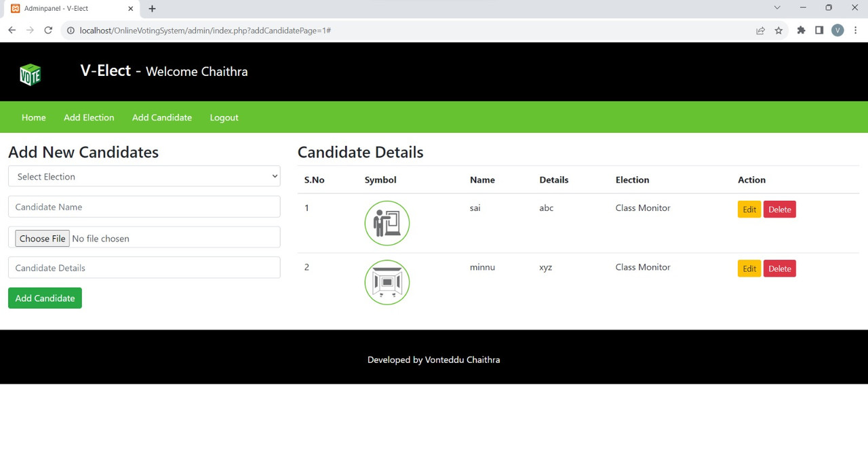This screenshot has height=455, width=868.
Task: Open the browser three-dot menu
Action: (x=856, y=31)
